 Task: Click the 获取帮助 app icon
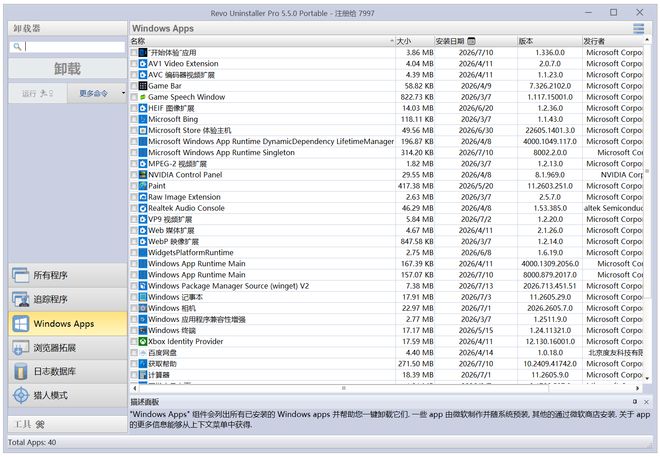click(143, 364)
